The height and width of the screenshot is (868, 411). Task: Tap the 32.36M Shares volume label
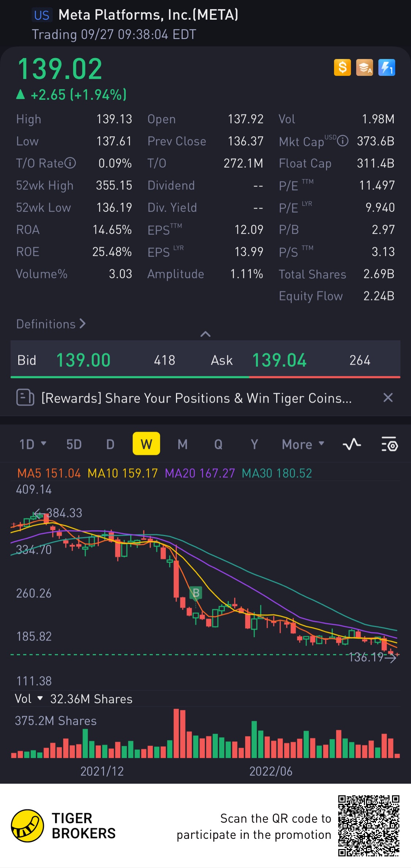91,699
